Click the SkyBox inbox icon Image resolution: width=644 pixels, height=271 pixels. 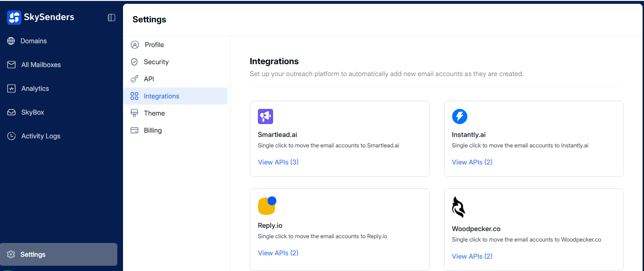[11, 112]
